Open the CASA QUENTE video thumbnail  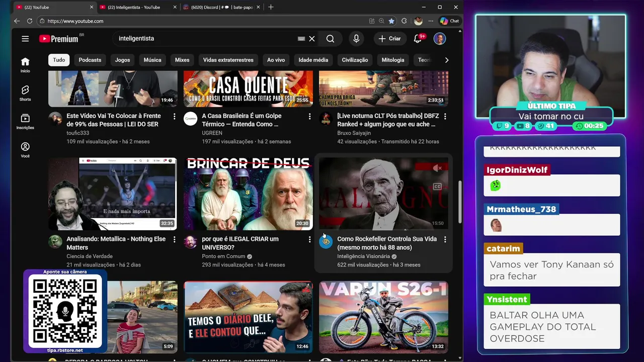[x=248, y=88]
